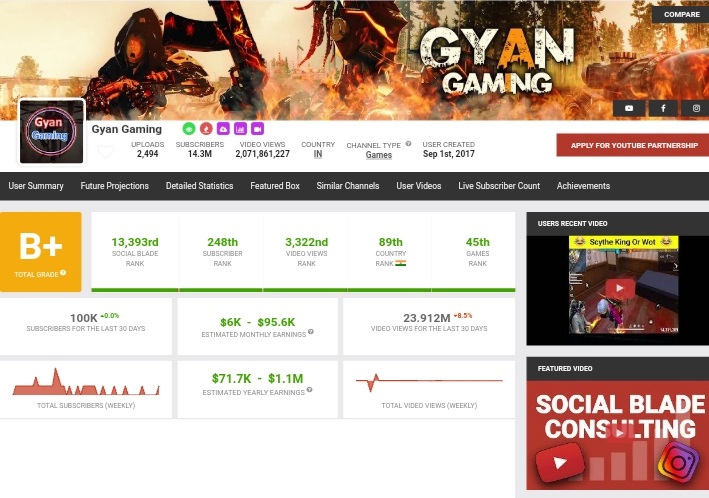Click Apply for YouTube Partnership button
The height and width of the screenshot is (498, 709).
[634, 145]
